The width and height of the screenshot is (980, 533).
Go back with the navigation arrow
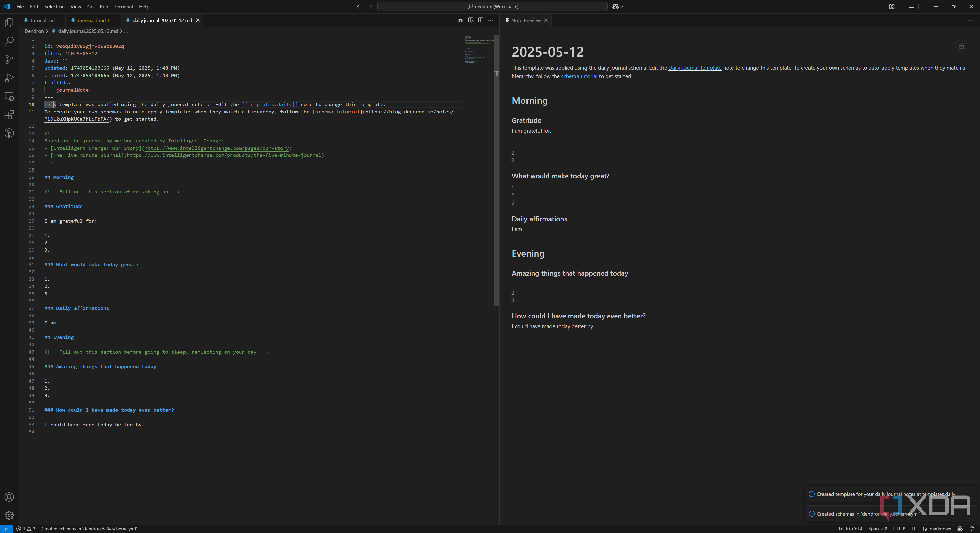[x=359, y=6]
